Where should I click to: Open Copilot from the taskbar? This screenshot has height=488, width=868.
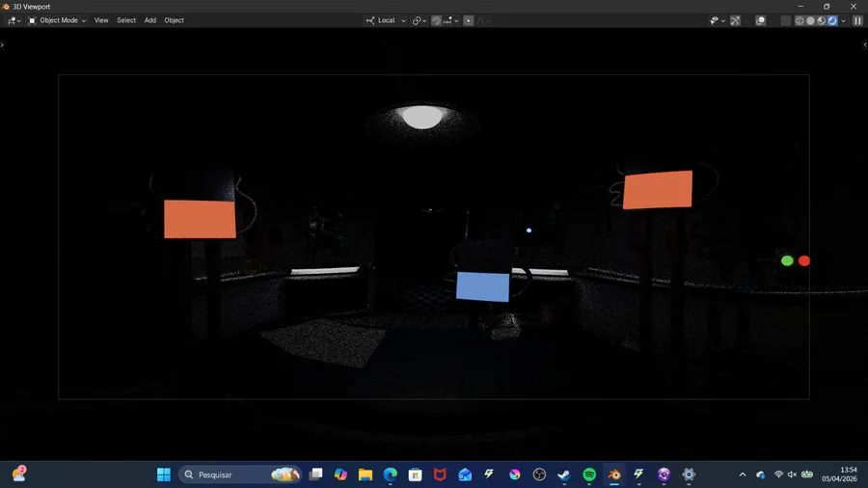[x=340, y=474]
